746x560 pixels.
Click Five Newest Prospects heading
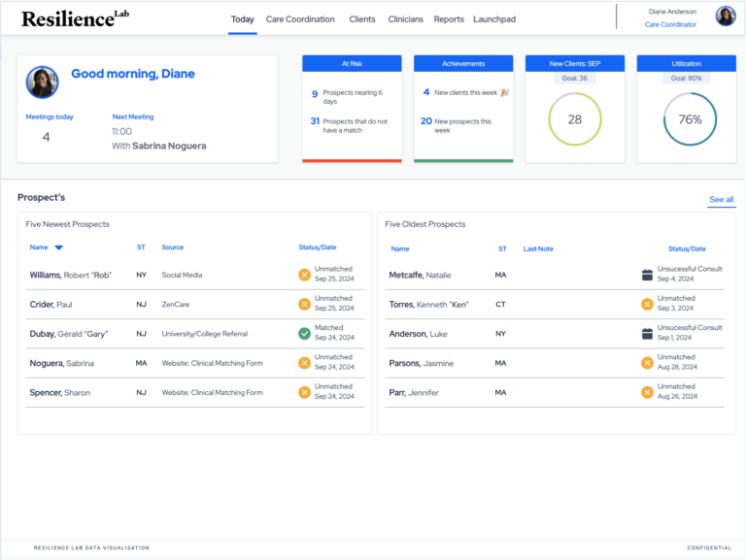click(68, 224)
